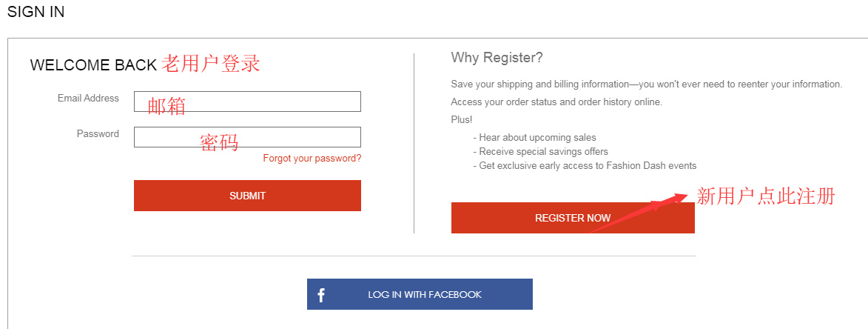Screen dimensions: 868x329
Task: Focus the Password input field
Action: [247, 137]
